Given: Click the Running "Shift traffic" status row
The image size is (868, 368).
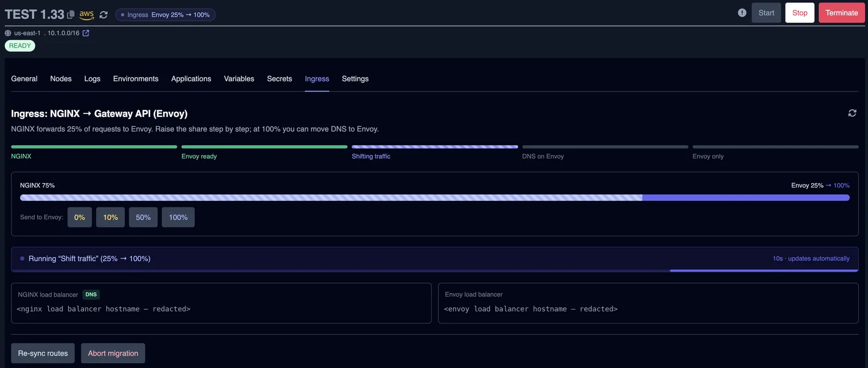Looking at the screenshot, I should 435,259.
